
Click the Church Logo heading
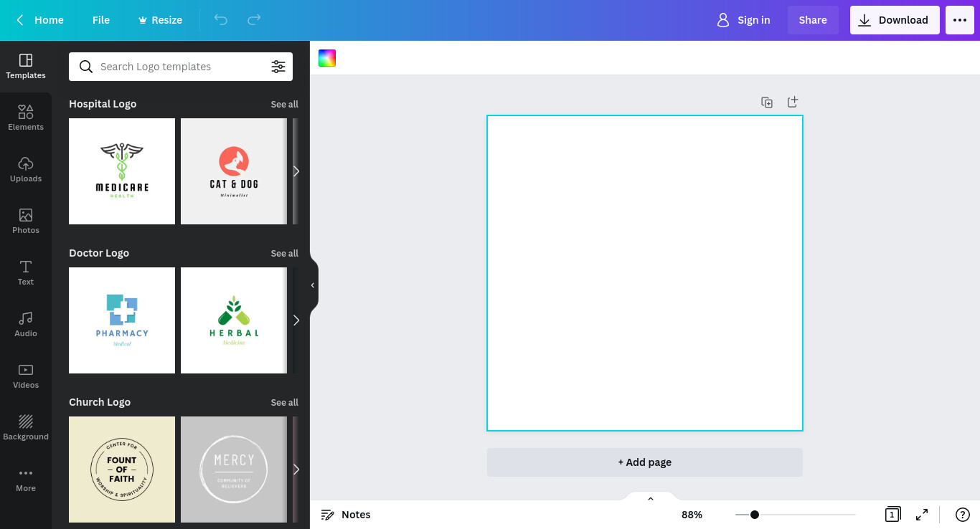pos(100,402)
